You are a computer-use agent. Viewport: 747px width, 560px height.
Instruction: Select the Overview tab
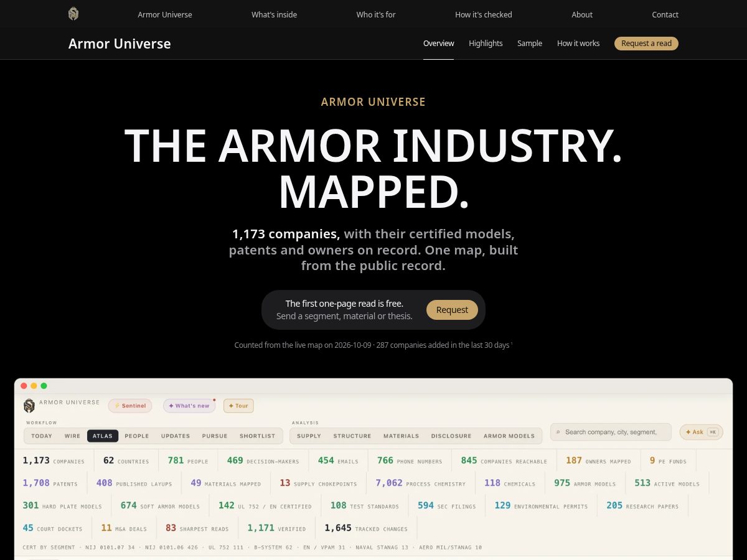[439, 44]
